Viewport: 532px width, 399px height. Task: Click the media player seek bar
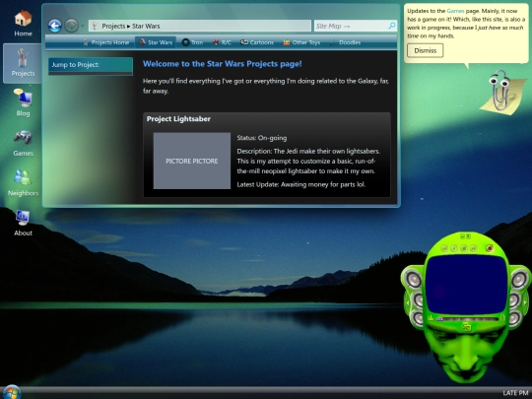click(x=468, y=319)
